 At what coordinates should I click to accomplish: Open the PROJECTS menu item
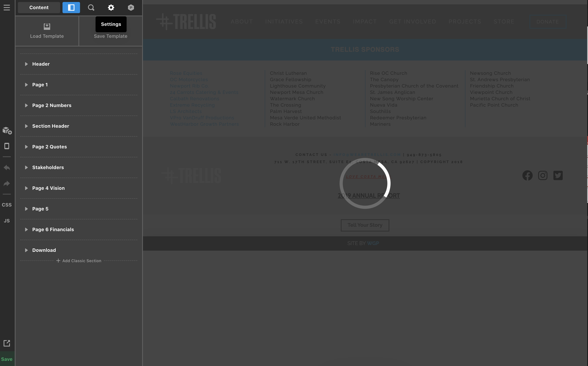point(465,21)
